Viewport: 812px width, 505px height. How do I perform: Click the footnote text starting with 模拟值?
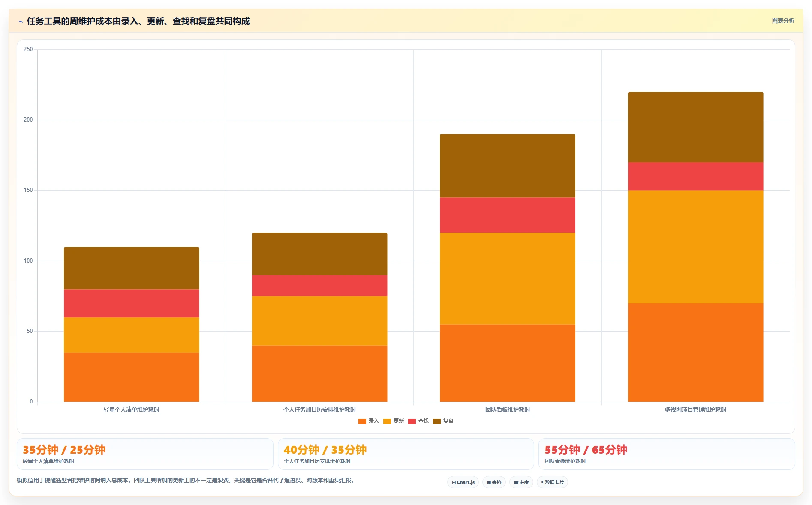click(x=186, y=480)
